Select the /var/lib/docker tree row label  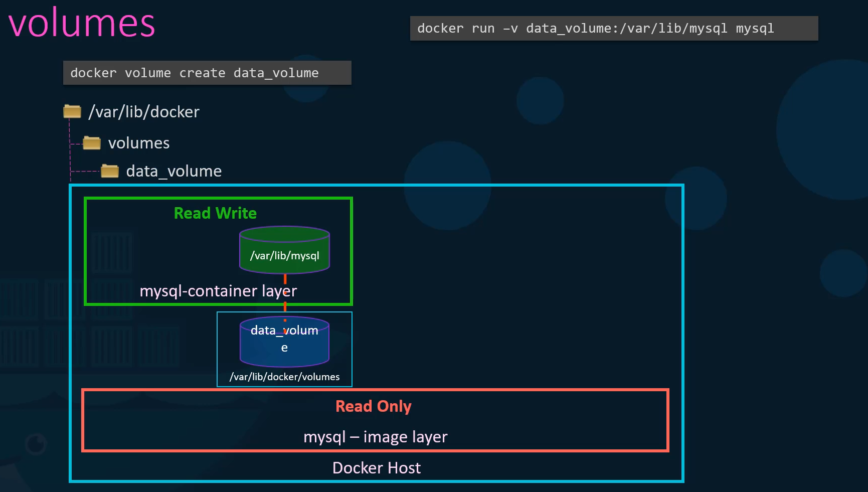coord(144,111)
